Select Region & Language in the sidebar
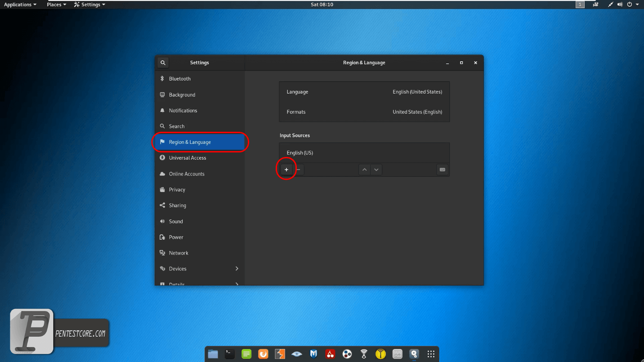Image resolution: width=644 pixels, height=362 pixels. tap(200, 142)
